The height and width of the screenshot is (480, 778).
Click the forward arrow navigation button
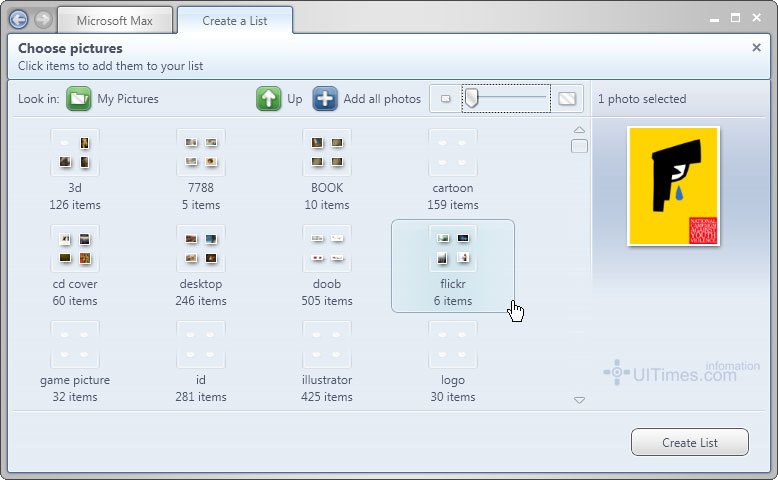point(44,20)
